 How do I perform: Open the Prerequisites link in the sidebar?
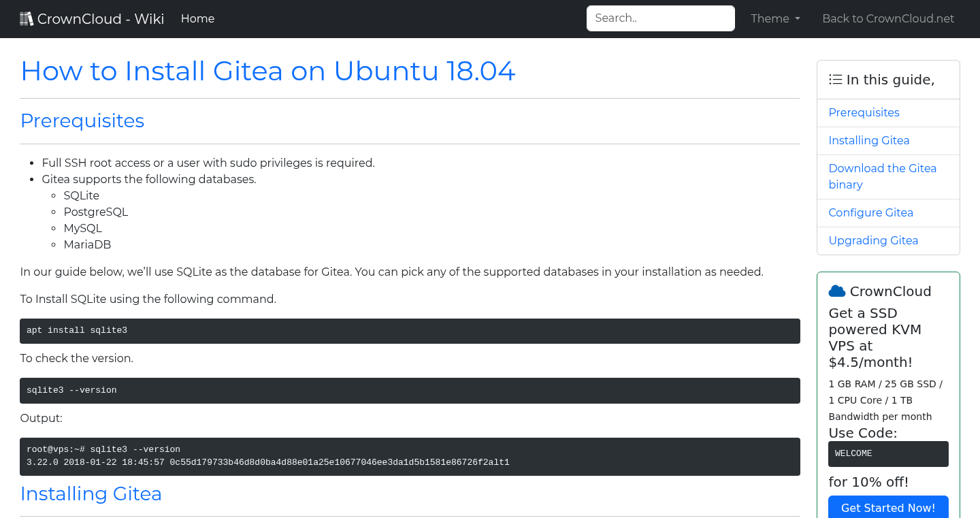click(x=864, y=112)
